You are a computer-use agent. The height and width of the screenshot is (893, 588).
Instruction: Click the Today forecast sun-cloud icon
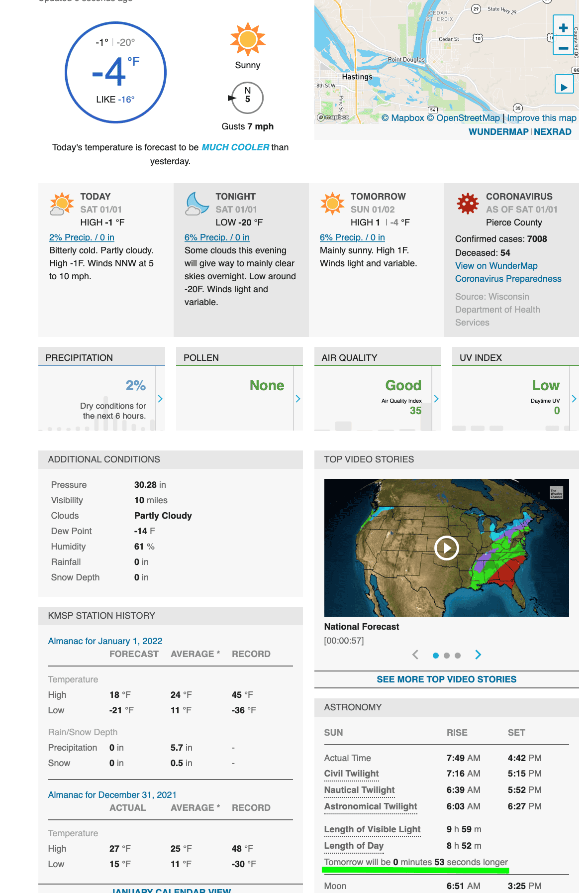pos(62,204)
